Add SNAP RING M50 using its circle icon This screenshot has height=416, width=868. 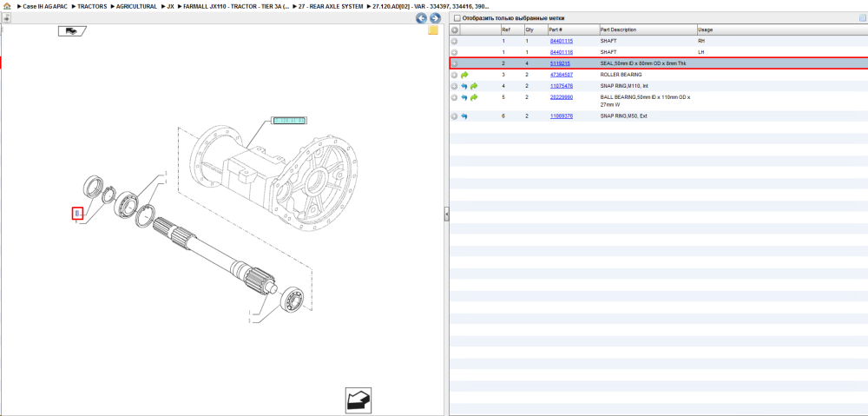pos(454,116)
